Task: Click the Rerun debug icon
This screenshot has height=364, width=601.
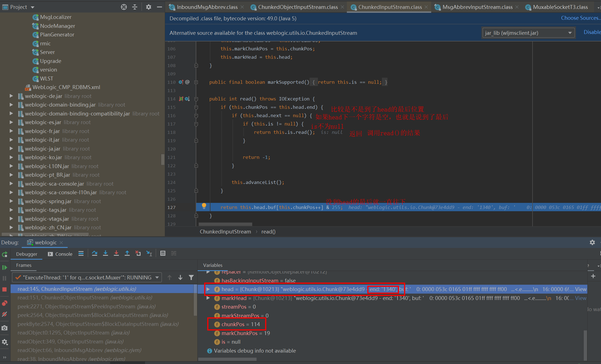Action: (x=5, y=254)
